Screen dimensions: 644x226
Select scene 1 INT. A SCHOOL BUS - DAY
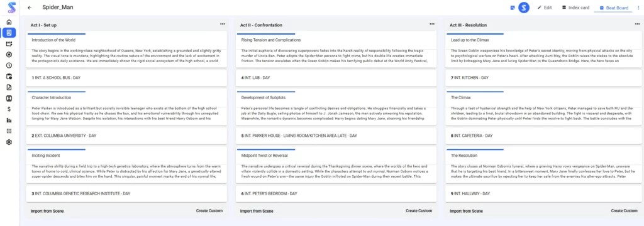click(126, 78)
